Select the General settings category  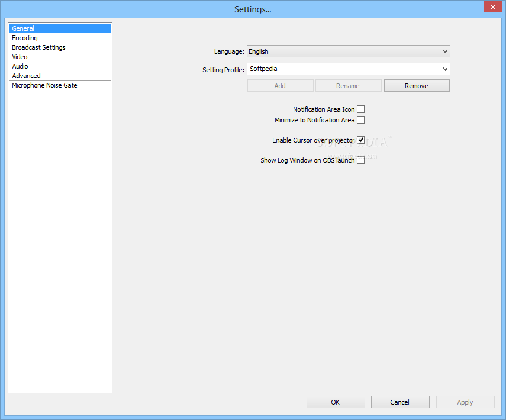click(60, 28)
